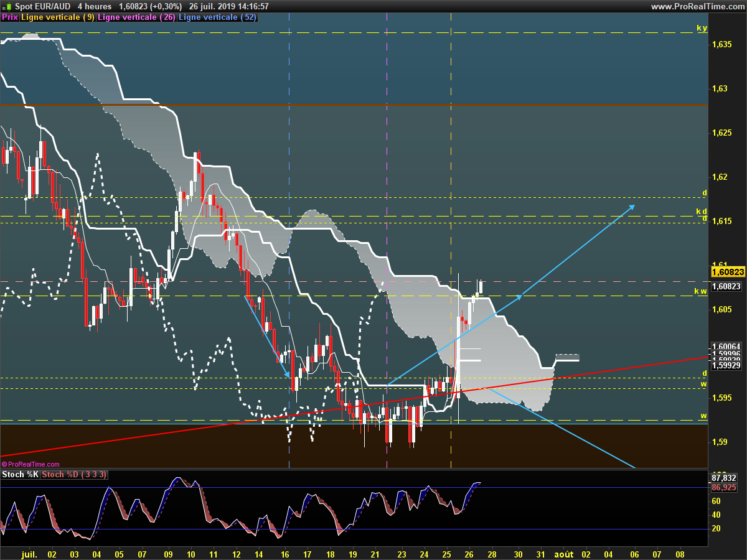Image resolution: width=747 pixels, height=560 pixels.
Task: Select the 'k y' level marker
Action: click(x=702, y=29)
